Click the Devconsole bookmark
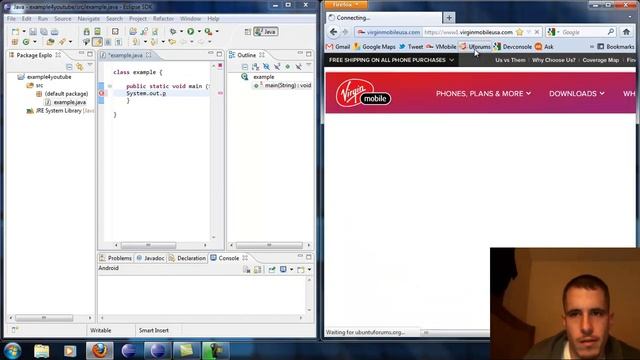The image size is (640, 360). [513, 47]
